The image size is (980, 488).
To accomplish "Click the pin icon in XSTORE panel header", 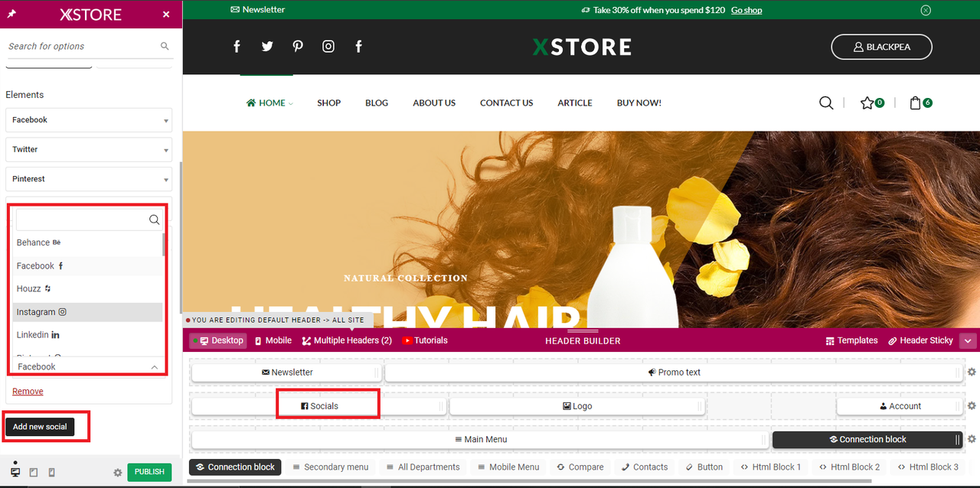I will 11,15.
